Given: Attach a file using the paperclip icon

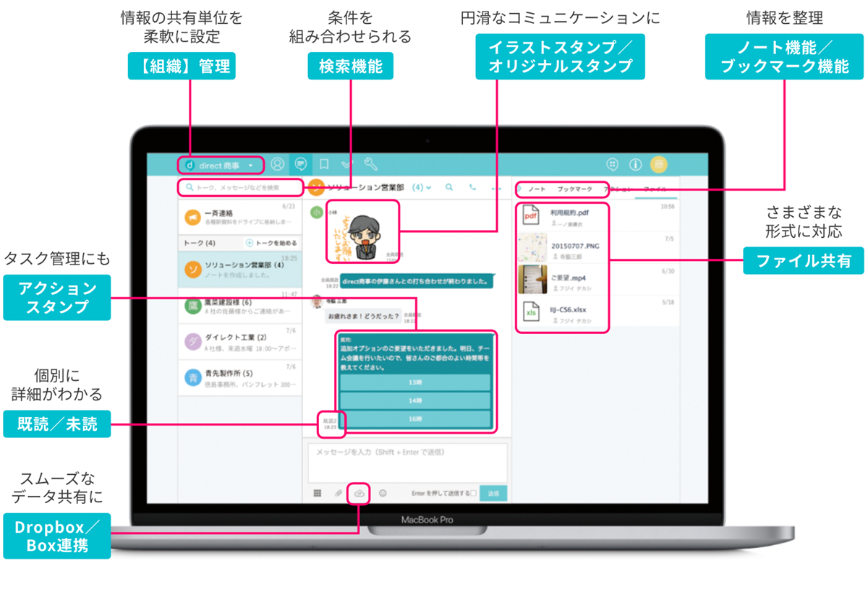Looking at the screenshot, I should (x=339, y=494).
